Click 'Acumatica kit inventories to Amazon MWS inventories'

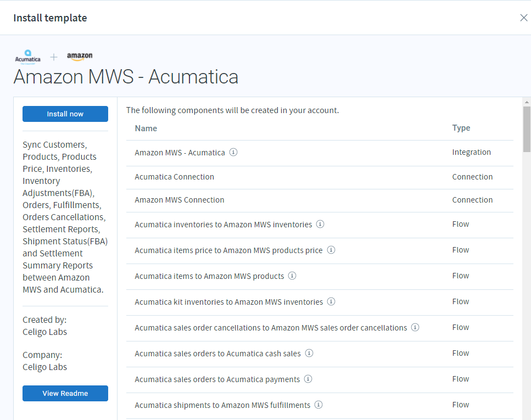click(229, 302)
